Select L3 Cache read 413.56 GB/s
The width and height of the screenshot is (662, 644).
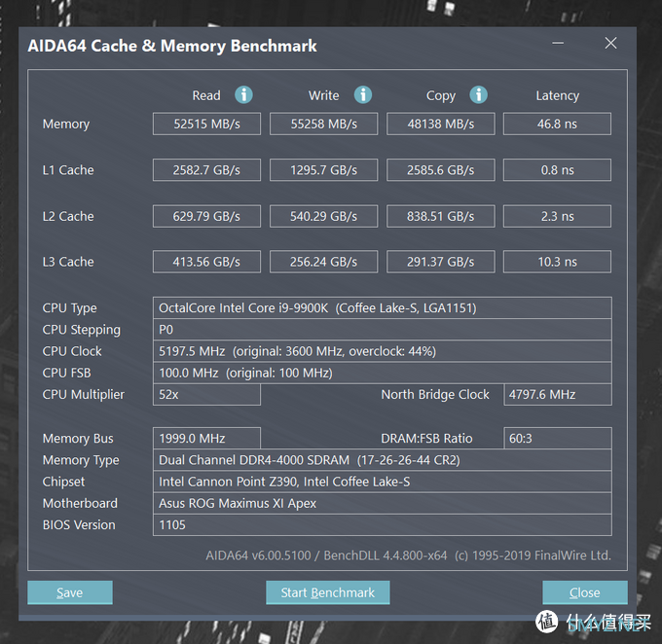(x=206, y=262)
